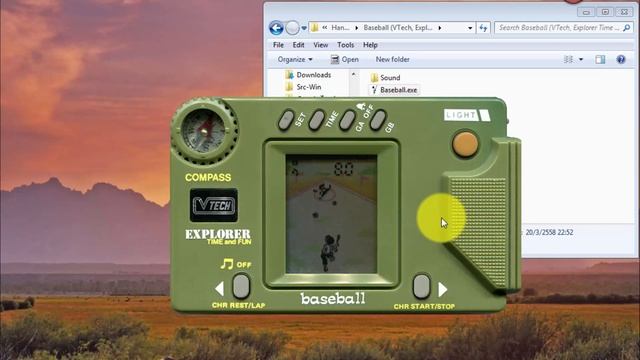Push the TIME button on the handheld
640x360 pixels.
pyautogui.click(x=317, y=120)
